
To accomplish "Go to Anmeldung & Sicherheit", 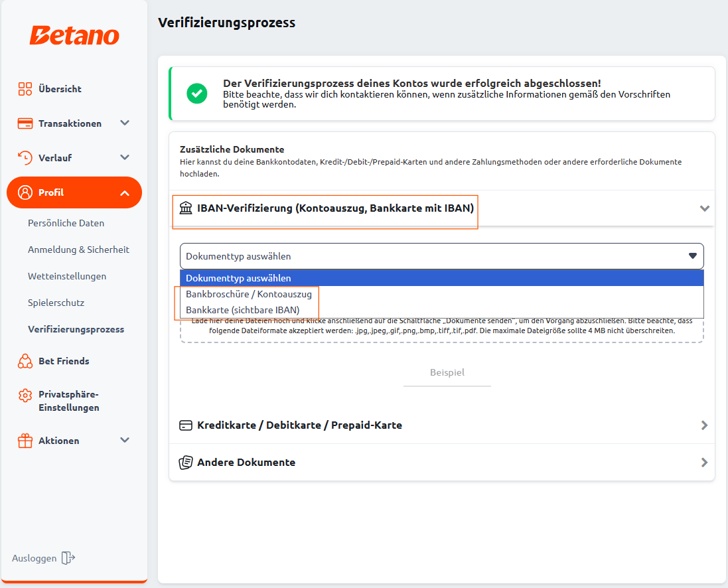I will coord(78,250).
